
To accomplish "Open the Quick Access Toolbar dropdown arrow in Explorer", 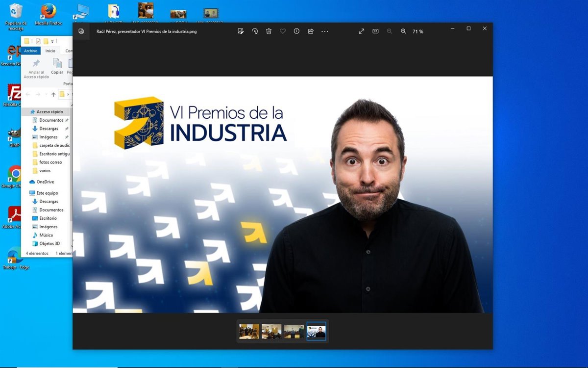I will (x=52, y=41).
